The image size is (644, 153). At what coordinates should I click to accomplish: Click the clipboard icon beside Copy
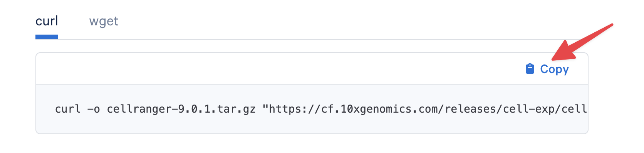tap(530, 69)
